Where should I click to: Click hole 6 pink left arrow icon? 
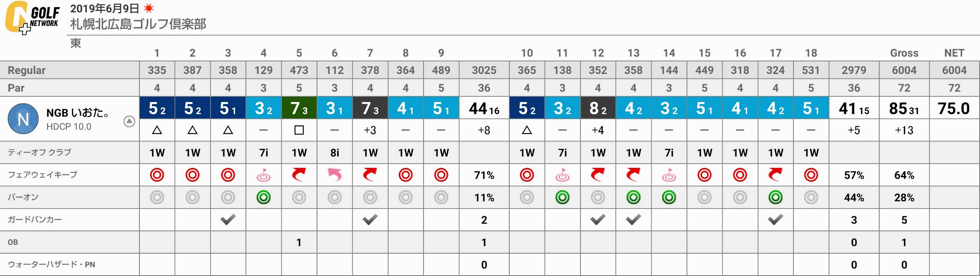(x=335, y=175)
